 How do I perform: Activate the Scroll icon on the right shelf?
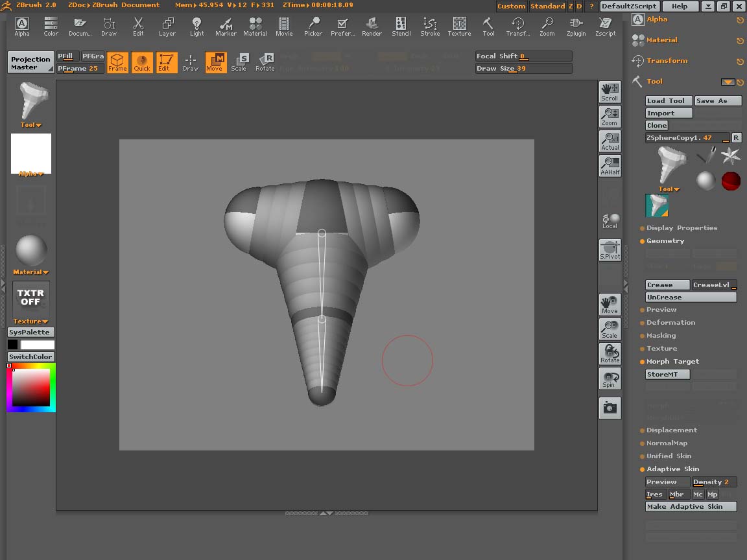(610, 91)
